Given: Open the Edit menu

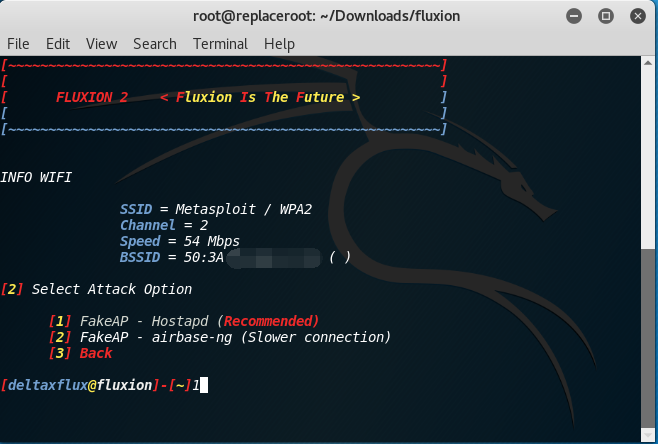Looking at the screenshot, I should point(58,44).
